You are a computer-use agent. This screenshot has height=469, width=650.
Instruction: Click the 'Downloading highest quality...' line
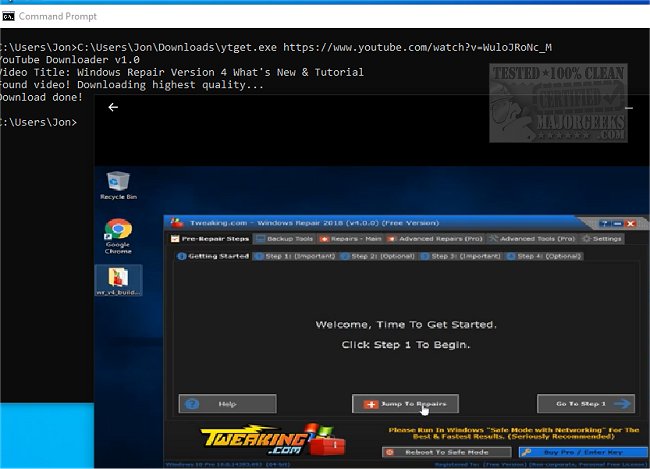[x=170, y=85]
